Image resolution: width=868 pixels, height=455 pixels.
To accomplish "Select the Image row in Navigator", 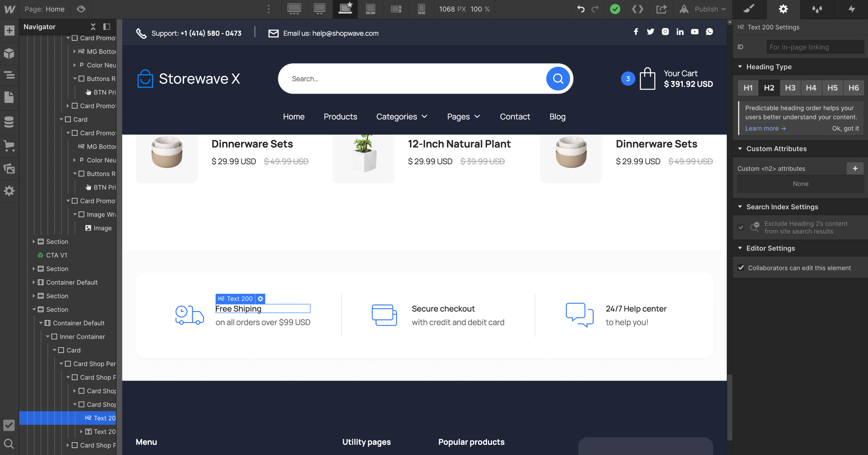I will 68,228.
